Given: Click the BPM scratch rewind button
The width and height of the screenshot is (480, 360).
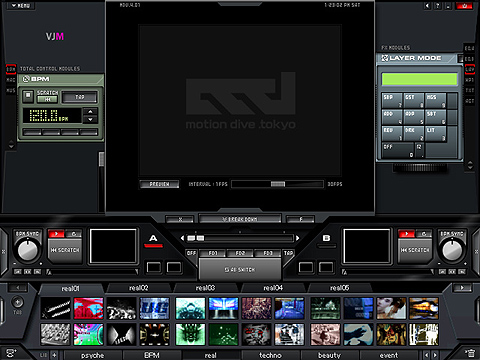Looking at the screenshot, I should click(x=47, y=100).
